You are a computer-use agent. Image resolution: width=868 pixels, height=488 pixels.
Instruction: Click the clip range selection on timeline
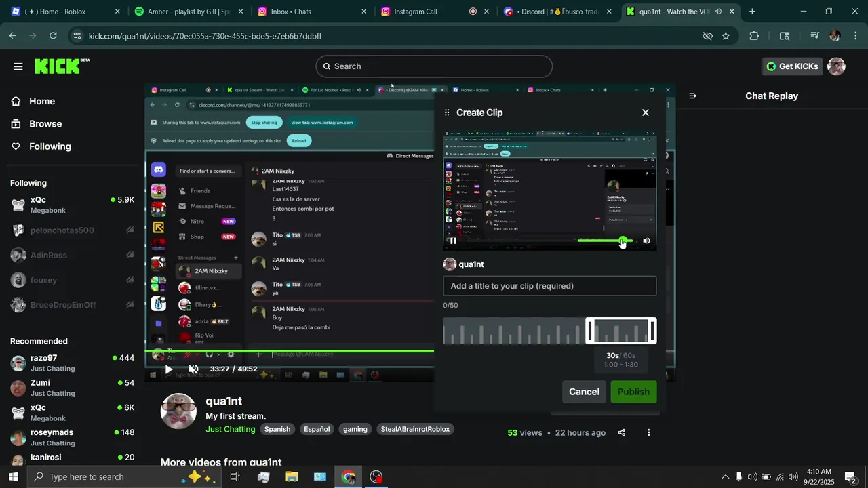pos(621,331)
